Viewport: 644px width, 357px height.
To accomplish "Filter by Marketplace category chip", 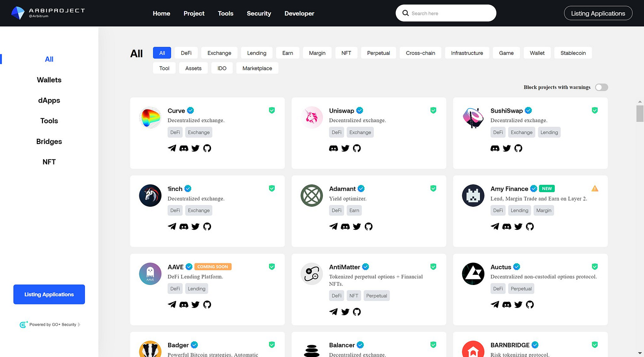I will (257, 68).
